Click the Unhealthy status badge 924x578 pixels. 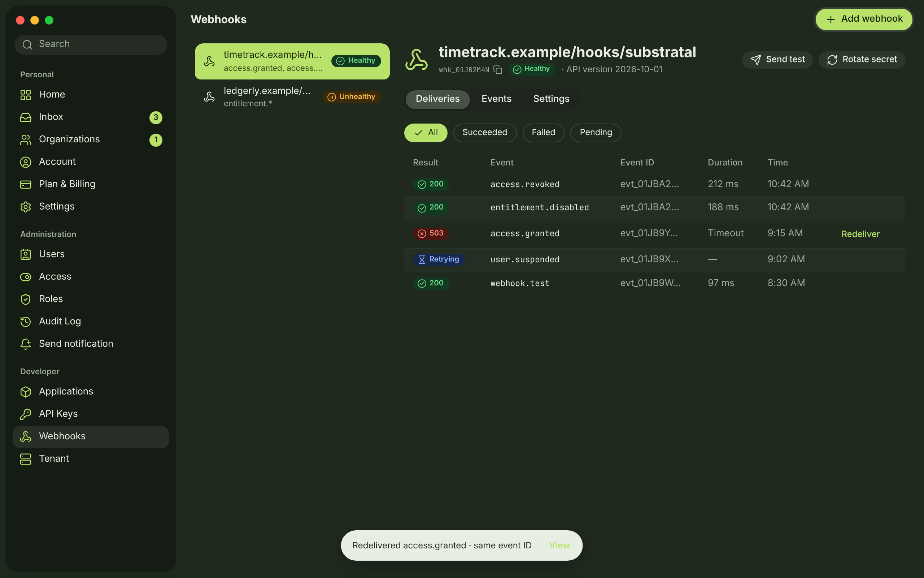pyautogui.click(x=352, y=97)
